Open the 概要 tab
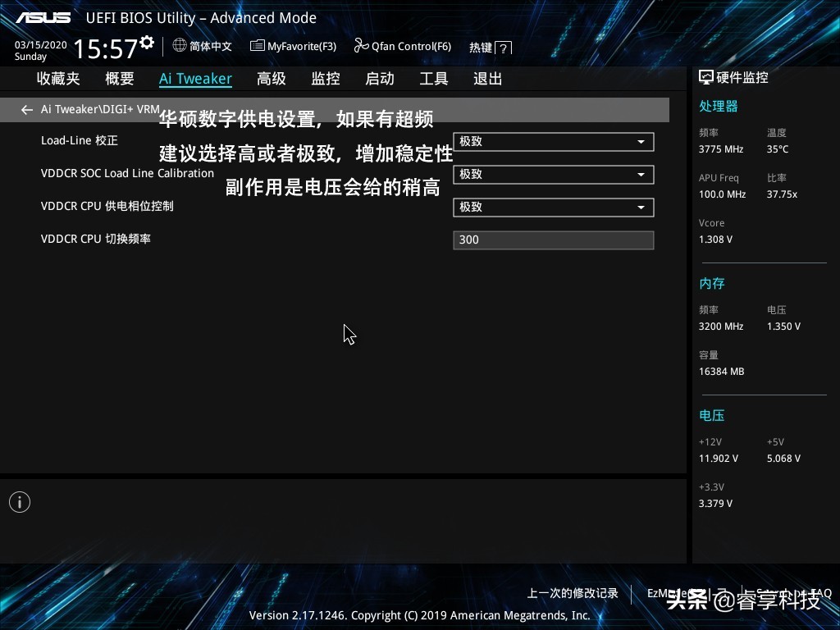840x630 pixels. [x=120, y=79]
